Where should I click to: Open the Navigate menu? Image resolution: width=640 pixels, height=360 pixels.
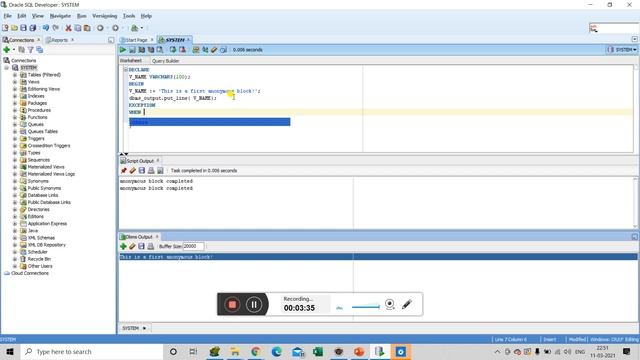[60, 16]
